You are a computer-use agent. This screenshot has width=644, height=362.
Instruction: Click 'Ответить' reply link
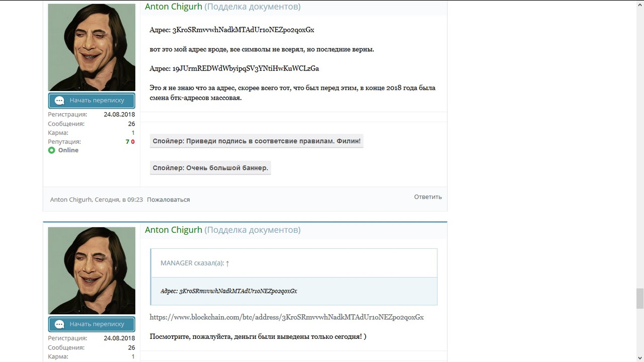point(428,197)
